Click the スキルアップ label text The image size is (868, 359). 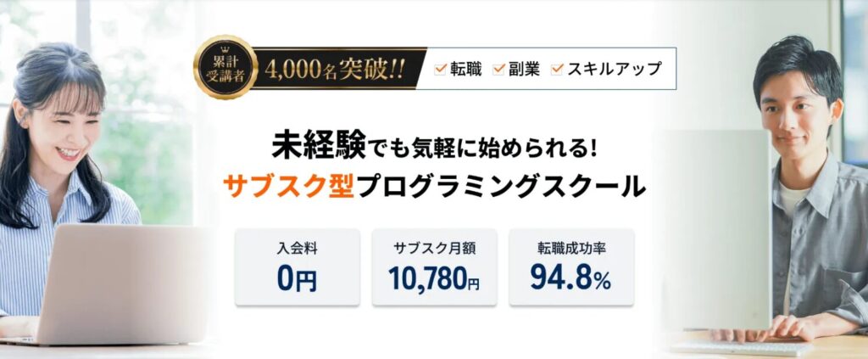[x=615, y=70]
